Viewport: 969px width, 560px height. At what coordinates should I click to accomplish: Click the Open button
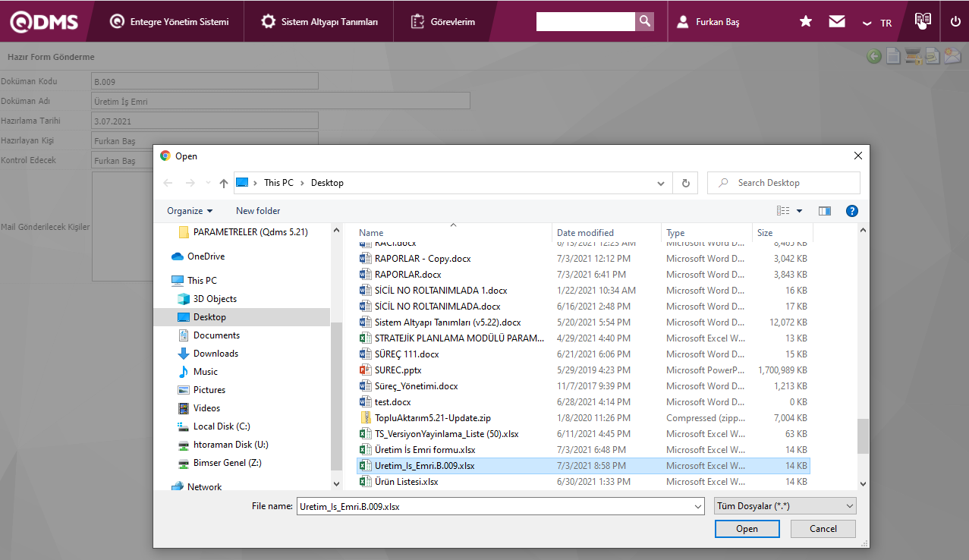[x=747, y=529]
